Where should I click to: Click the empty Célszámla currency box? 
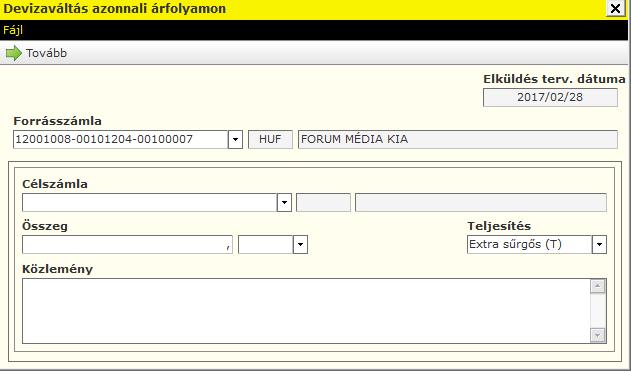point(323,202)
